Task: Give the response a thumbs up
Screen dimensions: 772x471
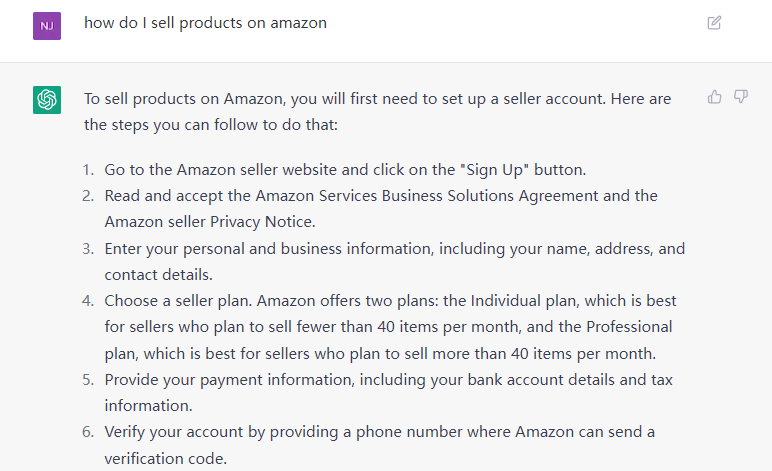Action: pos(714,96)
